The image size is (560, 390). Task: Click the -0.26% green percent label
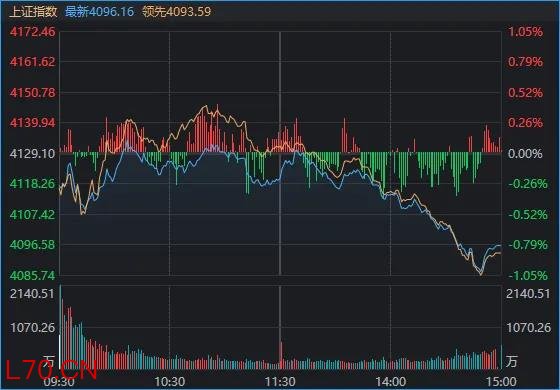(528, 184)
